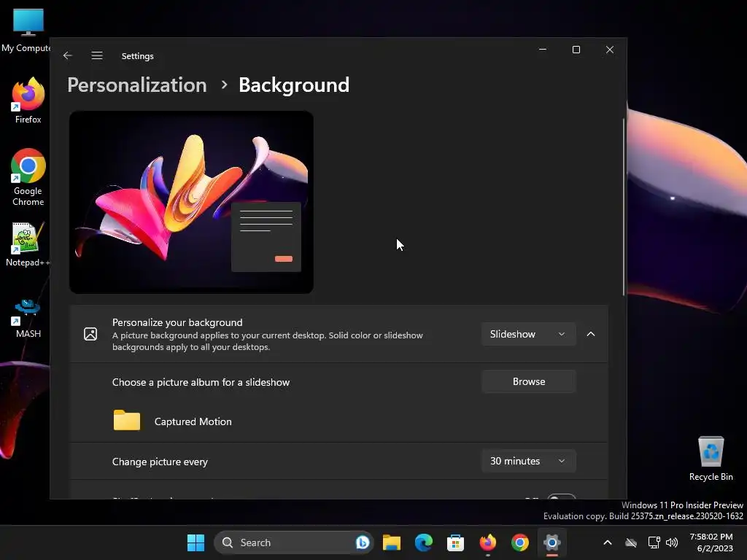
Task: Click the OneDrive cloud tray icon
Action: (631, 542)
